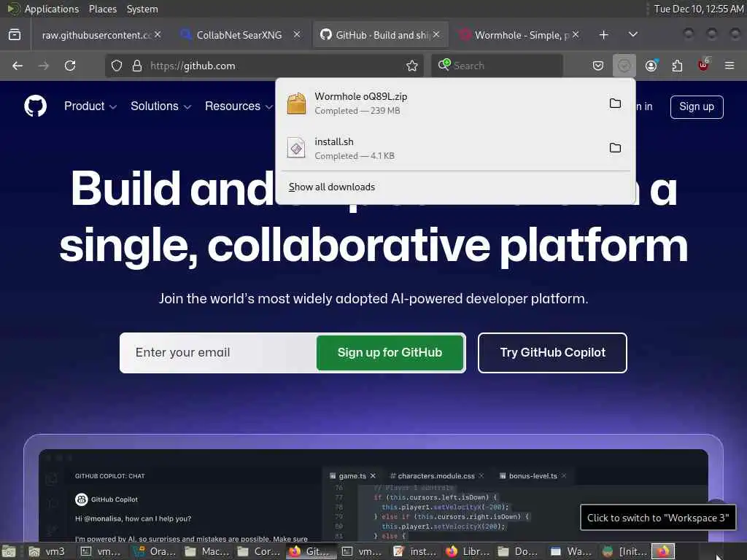Switch to the Do... folder taskbar window
The height and width of the screenshot is (560, 747).
click(x=519, y=551)
